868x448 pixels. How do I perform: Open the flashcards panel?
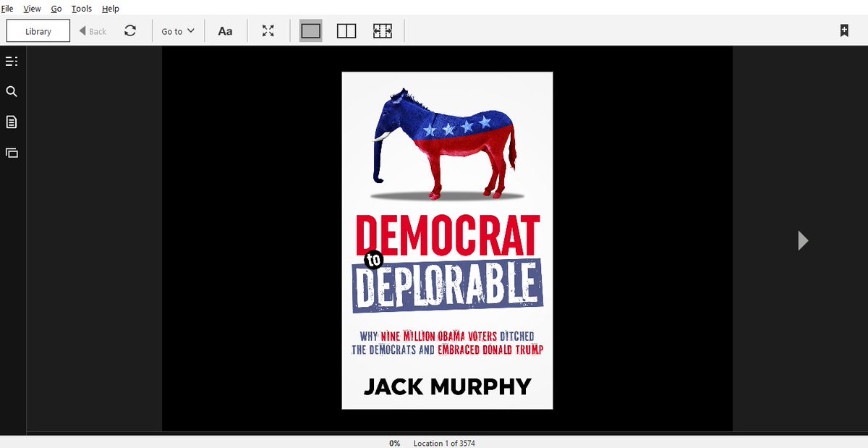tap(12, 153)
